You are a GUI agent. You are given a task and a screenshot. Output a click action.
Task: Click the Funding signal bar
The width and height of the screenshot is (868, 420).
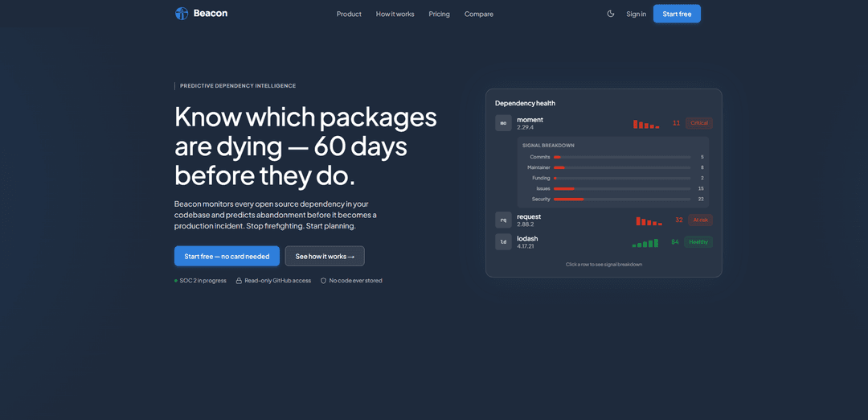tap(622, 179)
